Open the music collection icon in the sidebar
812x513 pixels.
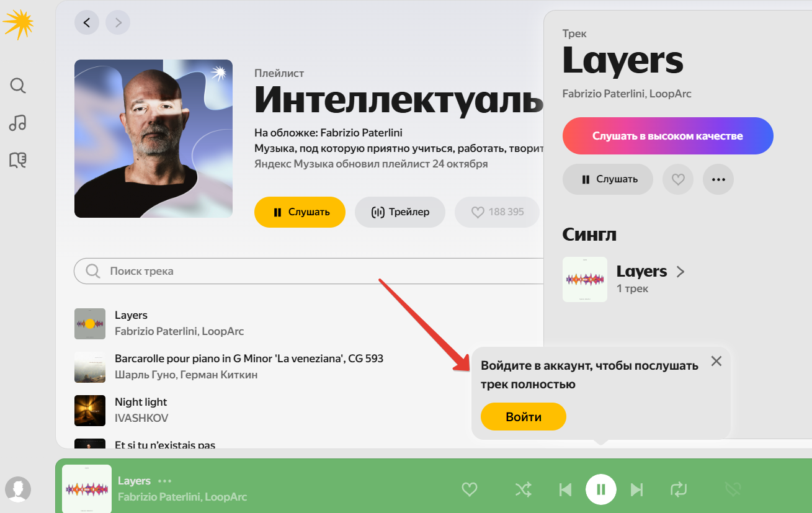pos(17,123)
